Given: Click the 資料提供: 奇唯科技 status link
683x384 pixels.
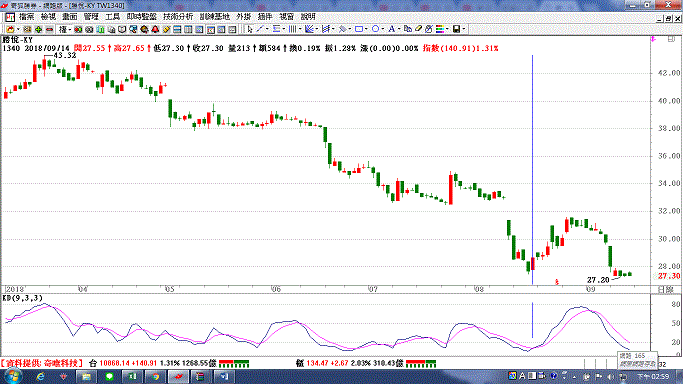Looking at the screenshot, I should pyautogui.click(x=42, y=363).
